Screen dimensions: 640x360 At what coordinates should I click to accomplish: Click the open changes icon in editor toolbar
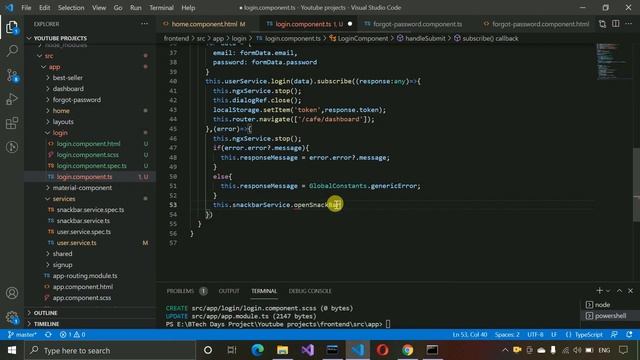click(602, 24)
